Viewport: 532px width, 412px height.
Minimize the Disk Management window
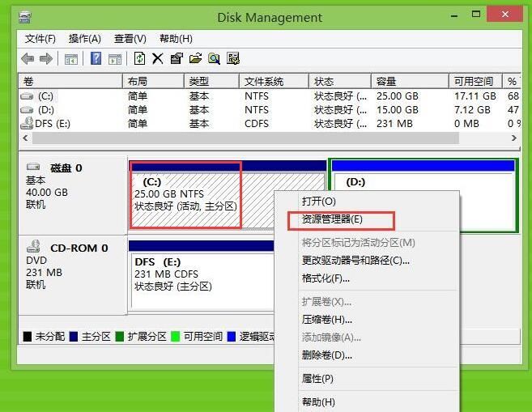tap(454, 15)
